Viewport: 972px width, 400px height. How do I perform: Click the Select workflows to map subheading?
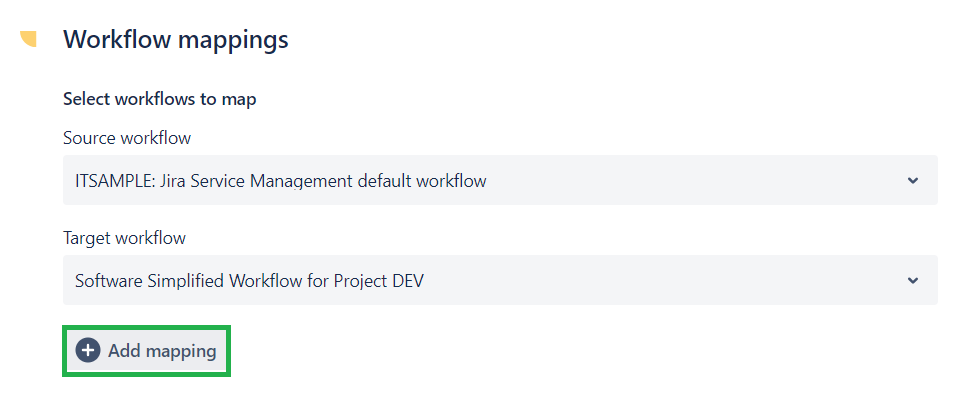(x=159, y=99)
